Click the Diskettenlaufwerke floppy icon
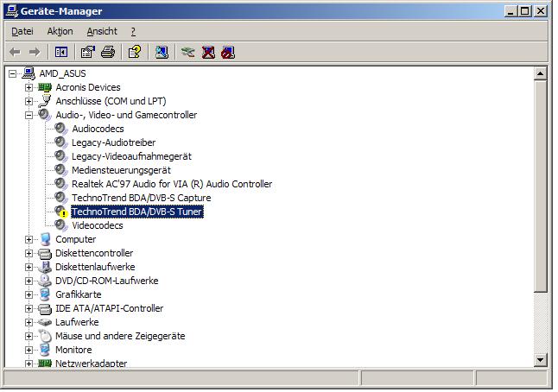The image size is (558, 392). [x=45, y=267]
